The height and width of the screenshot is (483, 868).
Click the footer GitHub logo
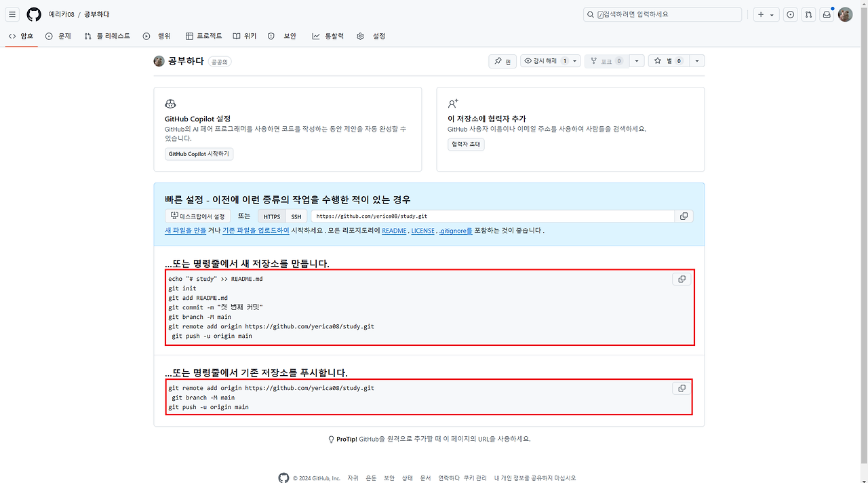point(283,478)
